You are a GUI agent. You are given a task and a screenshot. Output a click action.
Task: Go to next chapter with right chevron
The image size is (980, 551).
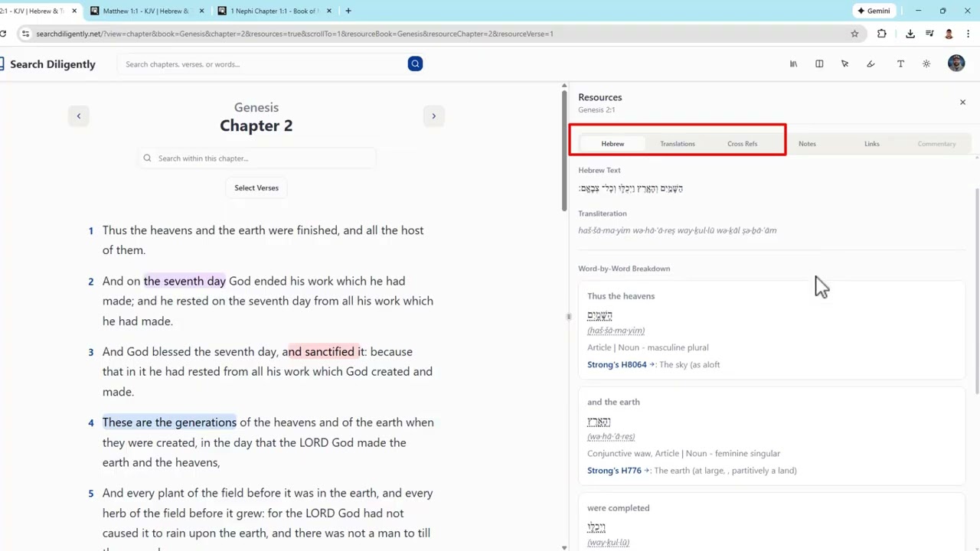(433, 116)
